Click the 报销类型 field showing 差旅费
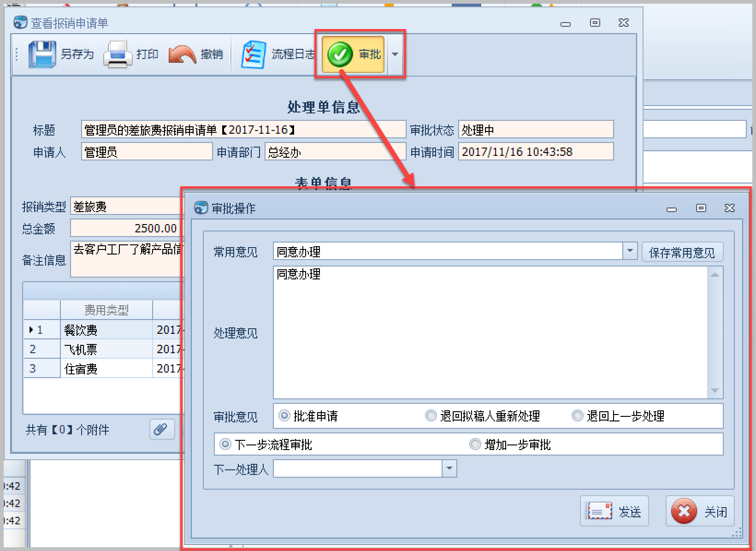The image size is (756, 551). 125,206
